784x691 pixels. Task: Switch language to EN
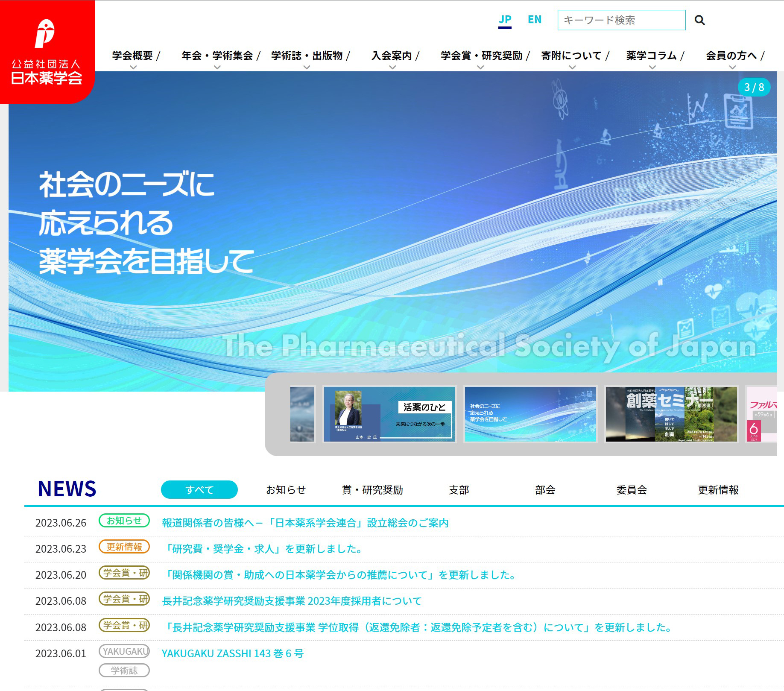click(x=535, y=20)
